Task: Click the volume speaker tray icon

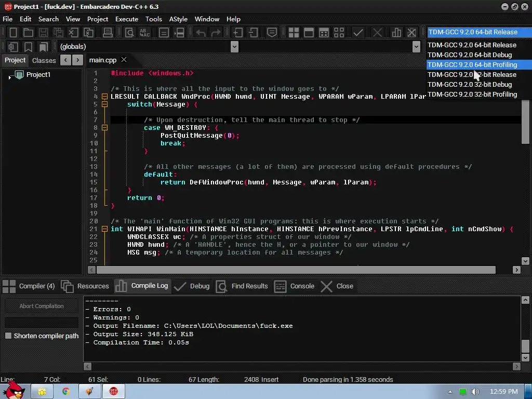Action: pos(475,392)
